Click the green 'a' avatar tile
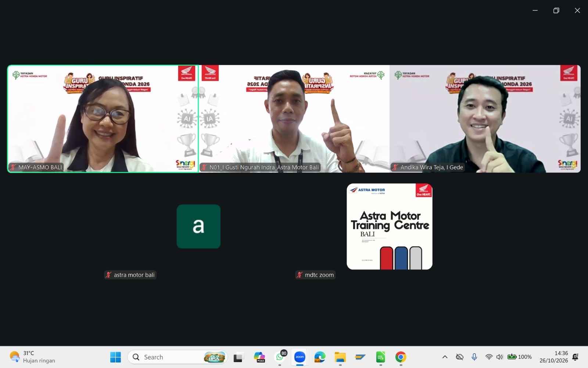 click(198, 226)
